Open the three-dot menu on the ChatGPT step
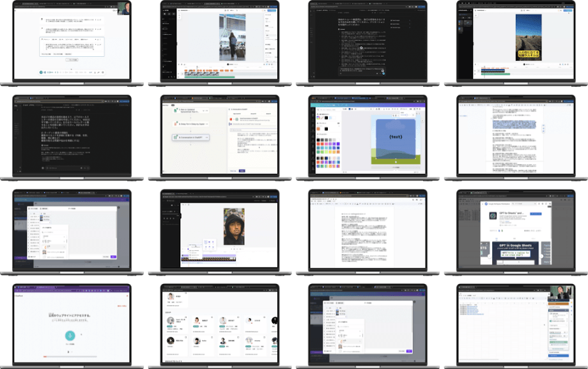 click(206, 137)
